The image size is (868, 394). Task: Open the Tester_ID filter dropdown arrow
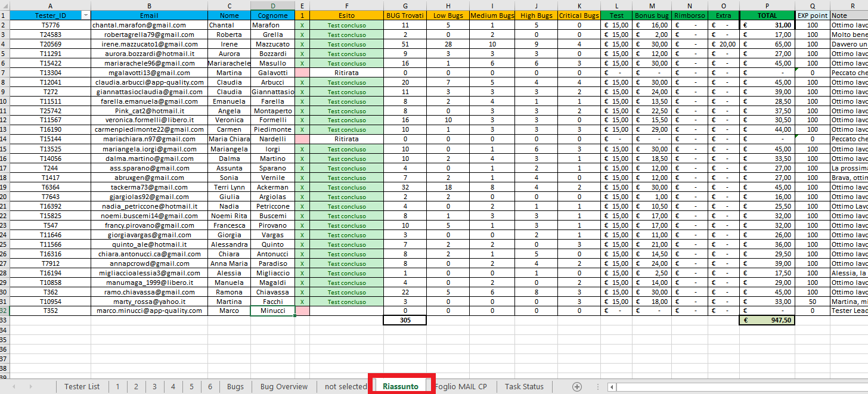tap(85, 15)
